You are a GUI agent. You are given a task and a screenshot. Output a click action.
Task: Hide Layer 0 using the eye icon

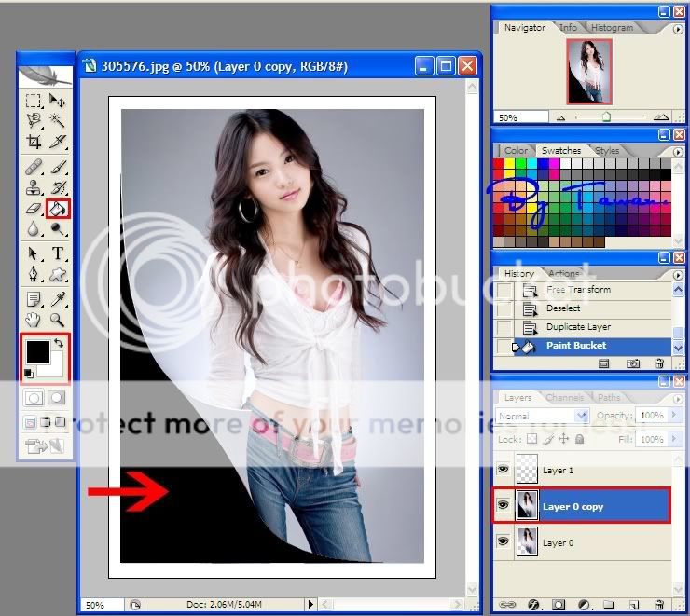point(504,542)
